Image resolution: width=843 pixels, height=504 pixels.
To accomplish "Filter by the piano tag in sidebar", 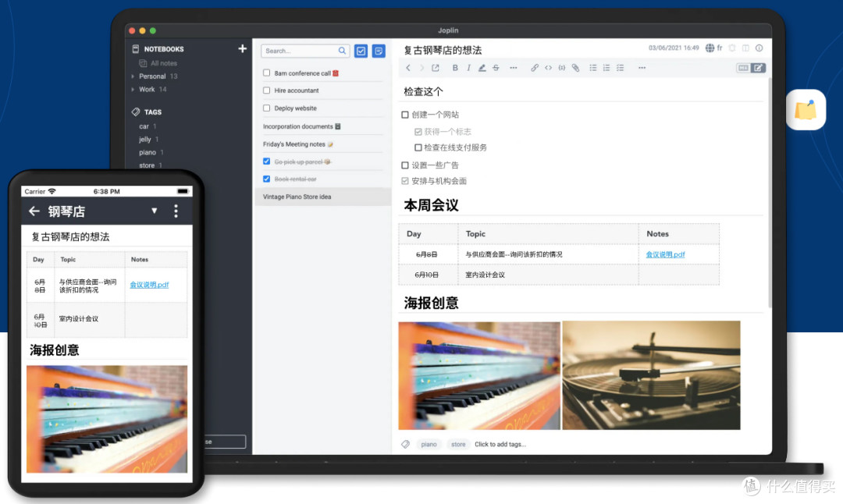I will click(148, 153).
